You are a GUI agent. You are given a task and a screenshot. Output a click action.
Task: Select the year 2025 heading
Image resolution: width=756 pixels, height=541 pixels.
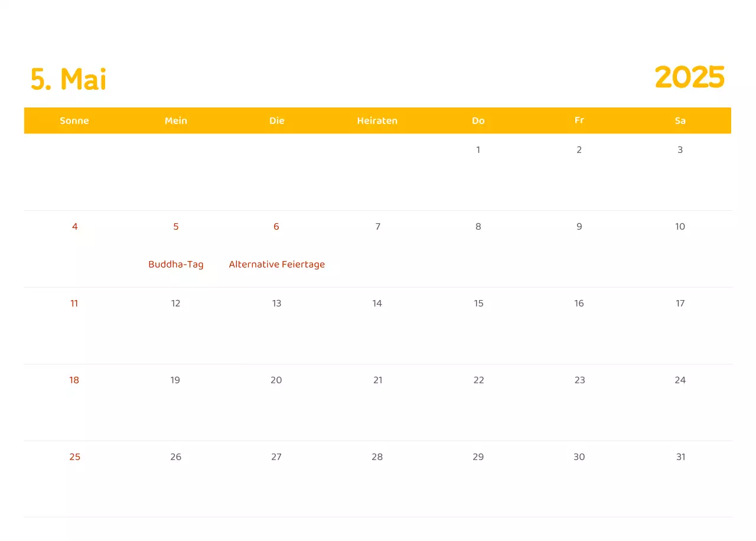690,77
